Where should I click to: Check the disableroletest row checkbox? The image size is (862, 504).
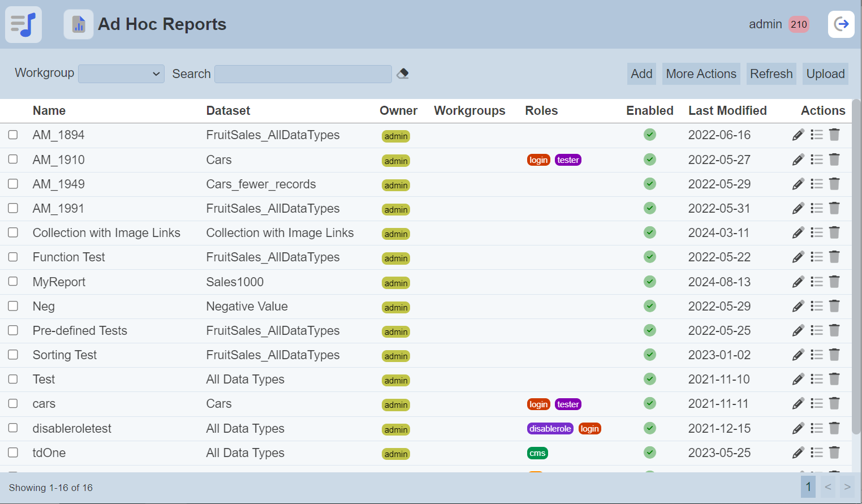pyautogui.click(x=13, y=428)
